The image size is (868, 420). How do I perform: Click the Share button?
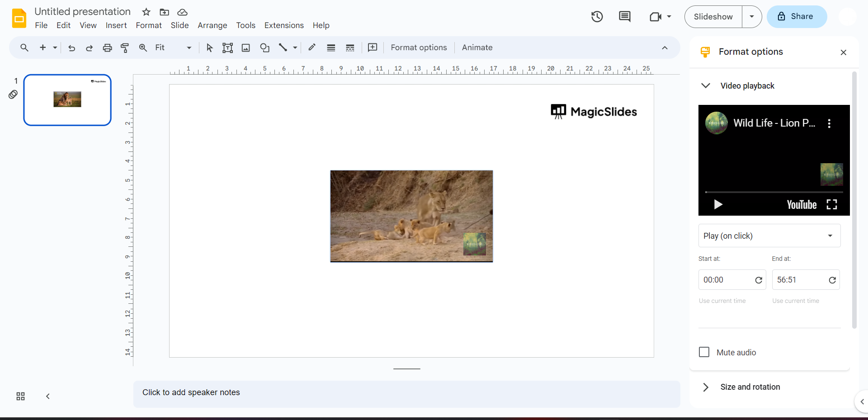(797, 17)
